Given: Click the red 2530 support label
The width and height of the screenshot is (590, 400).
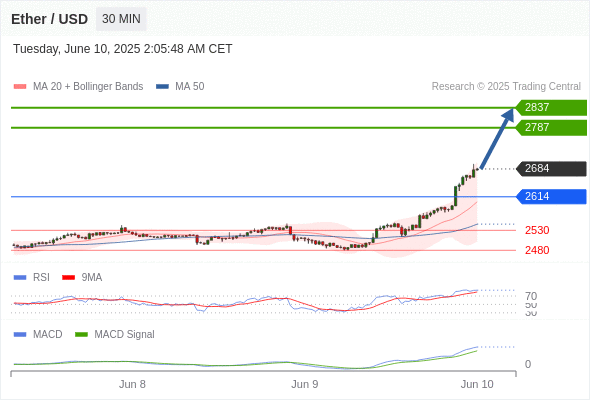Looking at the screenshot, I should pos(537,230).
